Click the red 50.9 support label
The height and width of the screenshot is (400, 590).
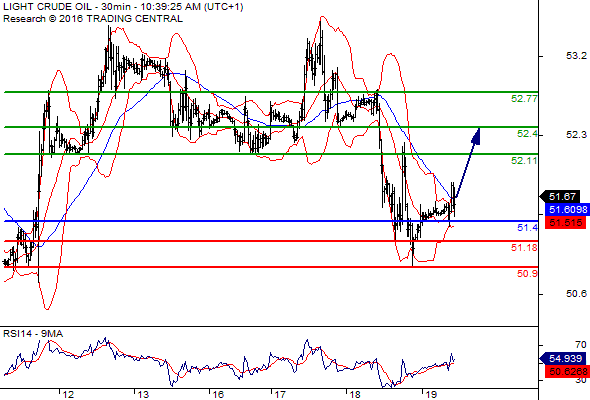point(527,274)
